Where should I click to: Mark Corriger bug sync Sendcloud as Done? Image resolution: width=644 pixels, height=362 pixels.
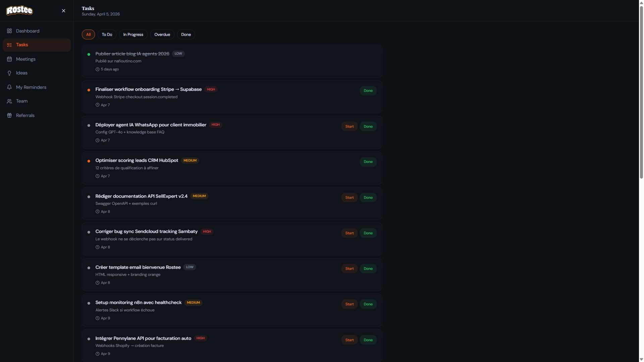click(368, 233)
